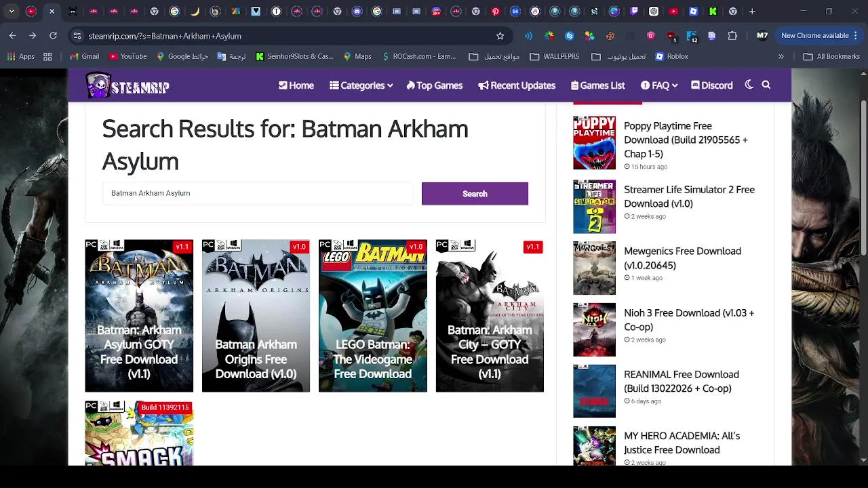
Task: Open the Home menu item
Action: tap(296, 85)
